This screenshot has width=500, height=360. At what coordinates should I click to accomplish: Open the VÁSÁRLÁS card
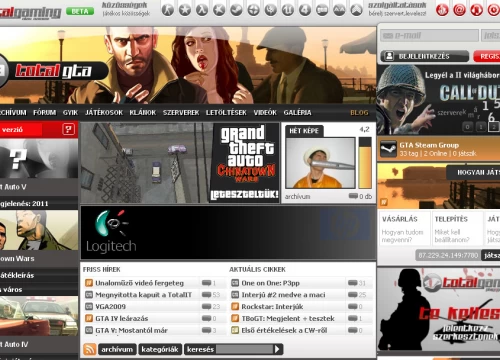point(404,229)
